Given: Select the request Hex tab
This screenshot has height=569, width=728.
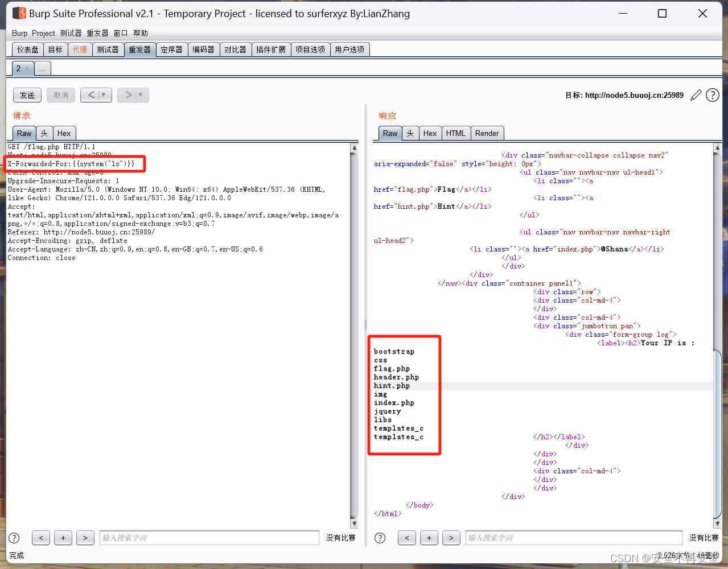Looking at the screenshot, I should pos(64,133).
